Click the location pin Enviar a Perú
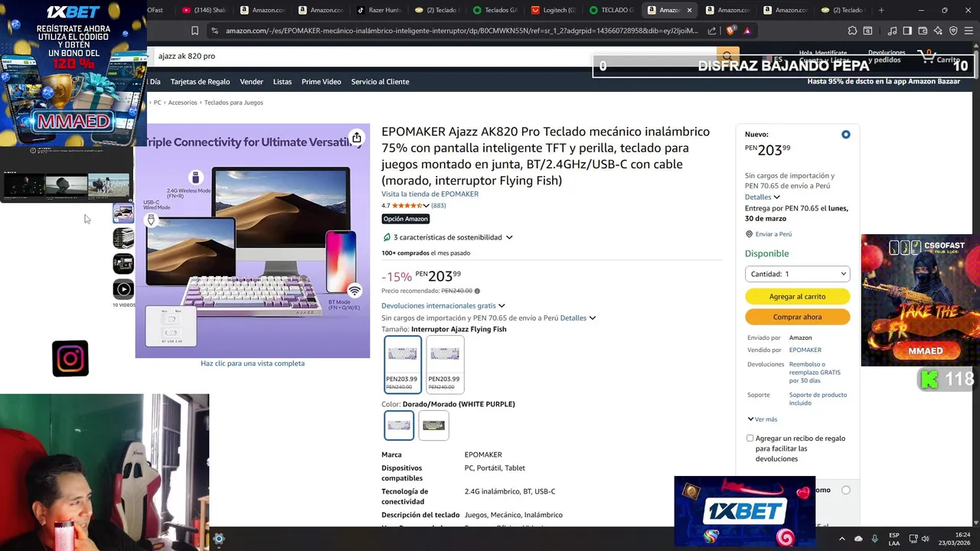980x551 pixels. coord(749,234)
